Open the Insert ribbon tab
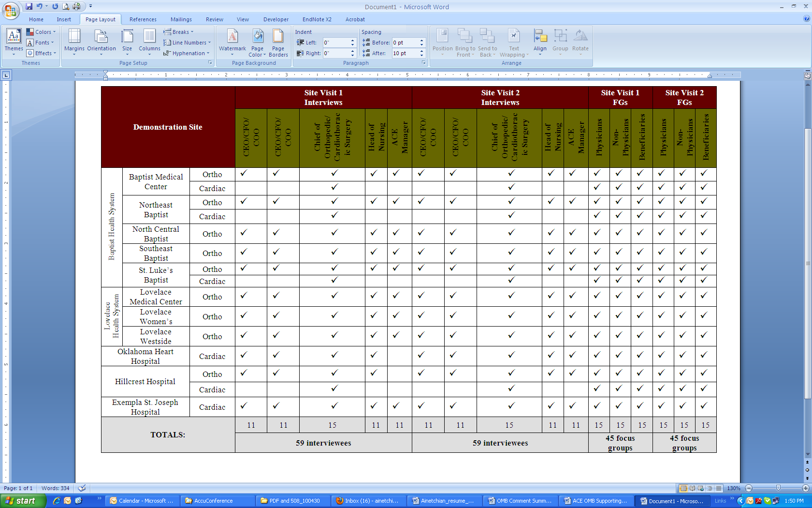Viewport: 812px width, 508px height. 64,19
